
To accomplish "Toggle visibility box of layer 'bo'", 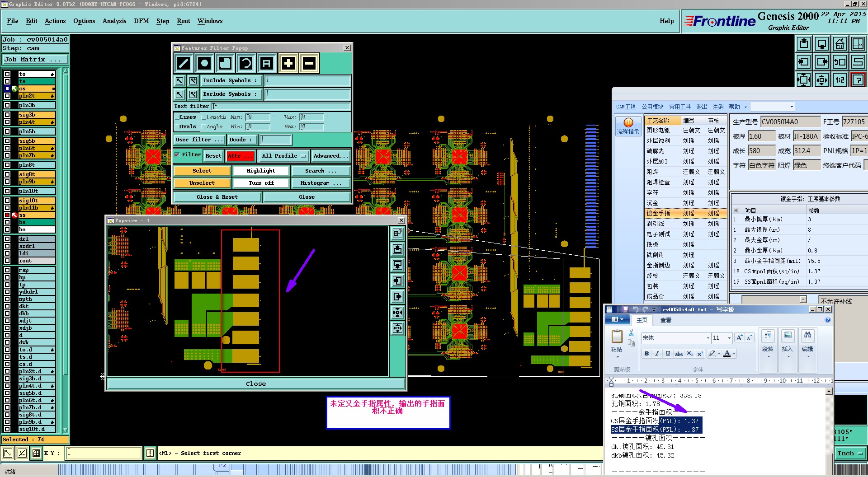I will point(7,229).
